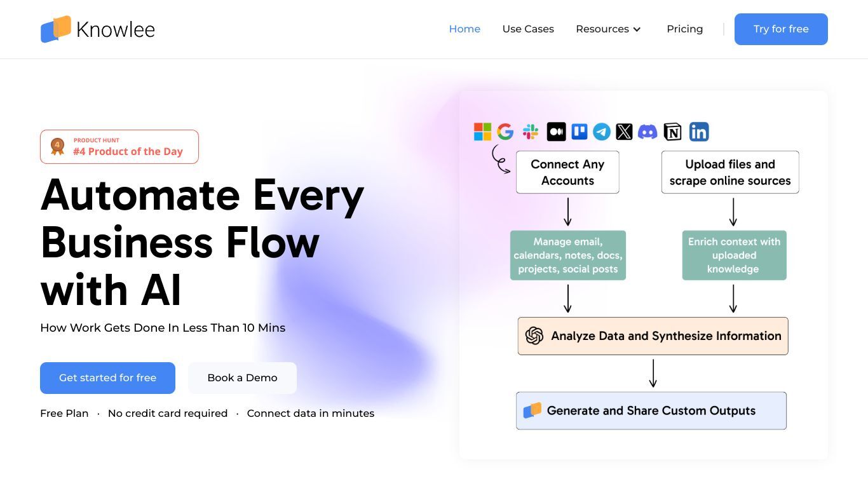The height and width of the screenshot is (488, 868).
Task: Click the Free Plan text
Action: [64, 413]
